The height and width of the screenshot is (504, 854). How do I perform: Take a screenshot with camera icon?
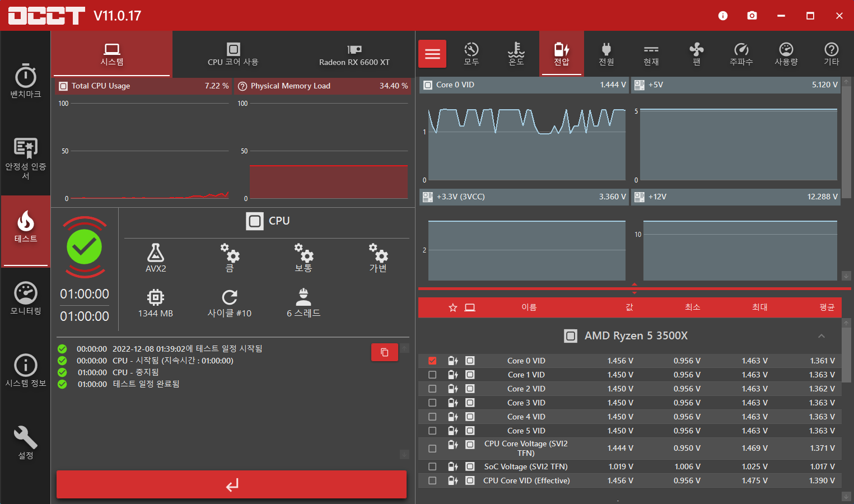[752, 16]
